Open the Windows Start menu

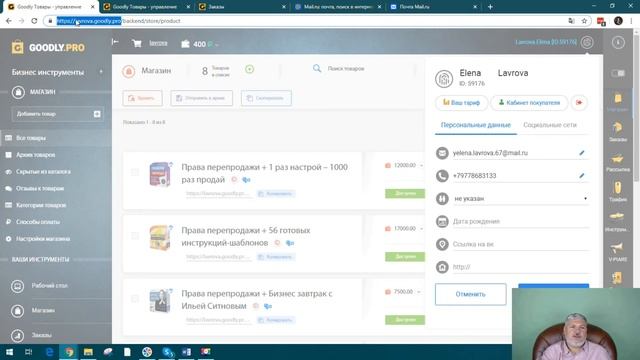coord(9,351)
